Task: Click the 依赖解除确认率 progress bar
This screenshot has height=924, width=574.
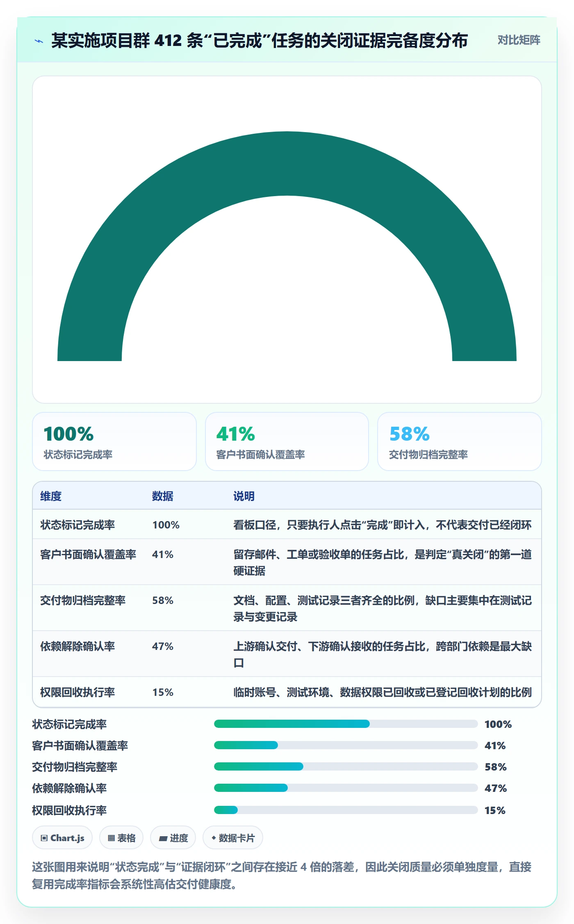Action: 346,788
